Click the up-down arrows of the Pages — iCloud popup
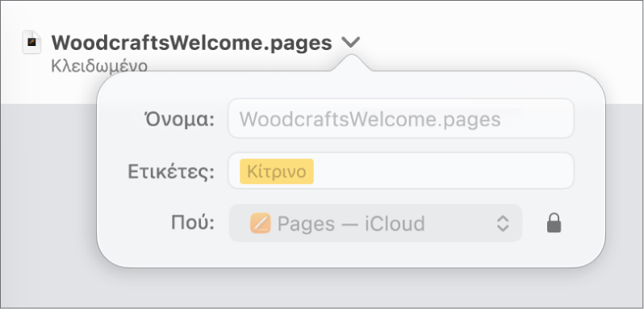This screenshot has height=309, width=644. 503,223
